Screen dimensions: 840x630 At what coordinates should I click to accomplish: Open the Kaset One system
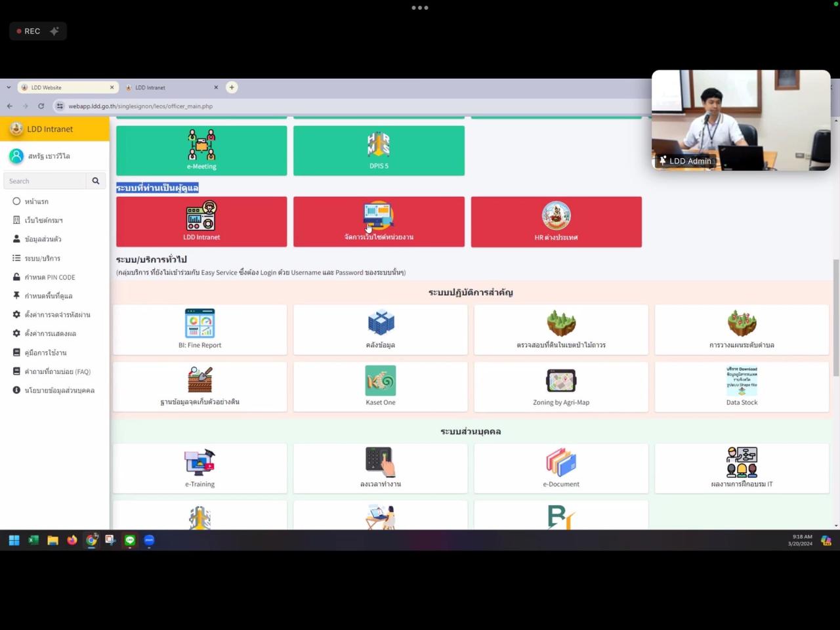pyautogui.click(x=380, y=387)
